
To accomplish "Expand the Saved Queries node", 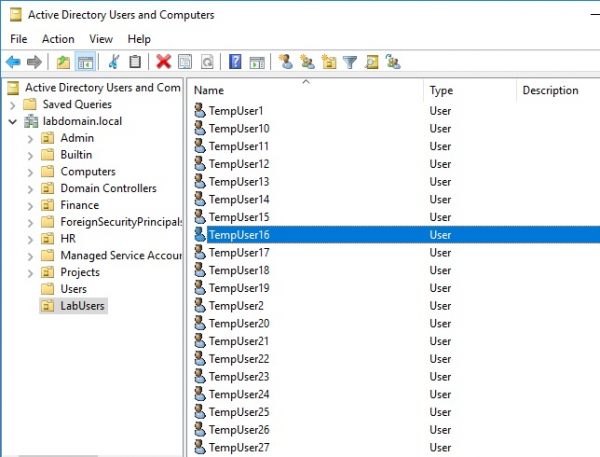I will (x=13, y=105).
